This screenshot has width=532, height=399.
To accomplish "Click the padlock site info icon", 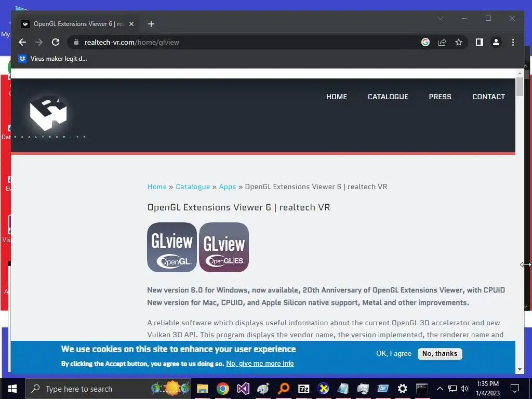I will (76, 42).
